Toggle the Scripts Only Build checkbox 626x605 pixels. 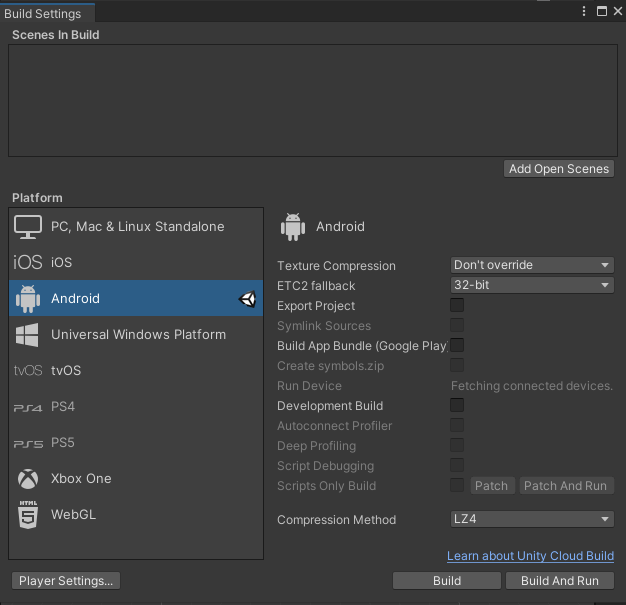coord(457,485)
